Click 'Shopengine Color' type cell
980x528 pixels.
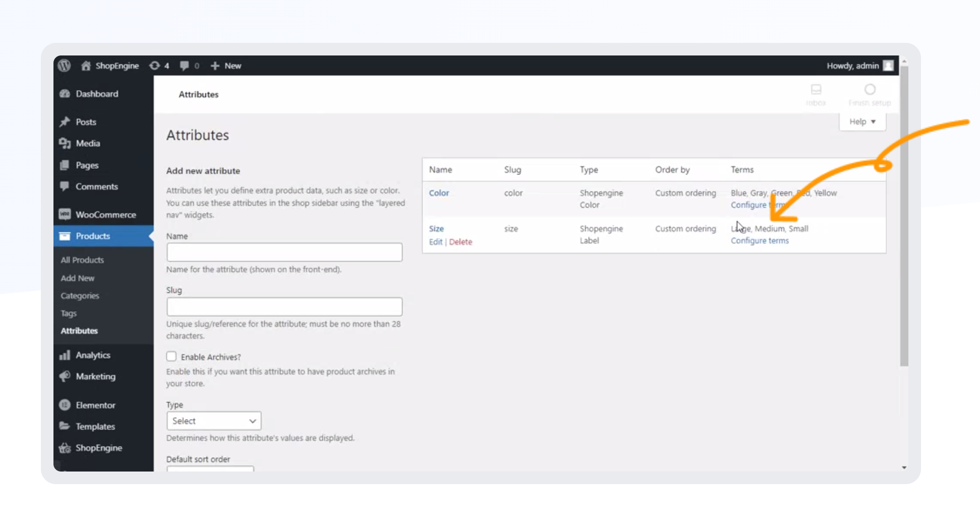point(601,199)
